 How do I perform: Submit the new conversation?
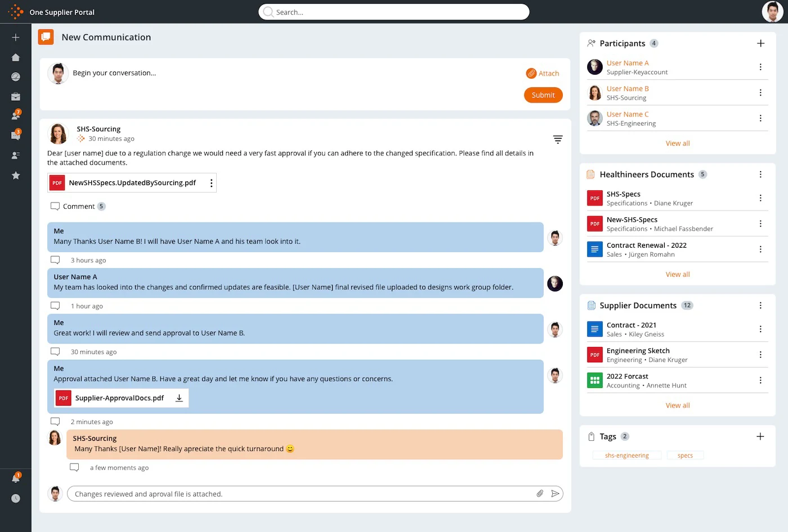543,95
